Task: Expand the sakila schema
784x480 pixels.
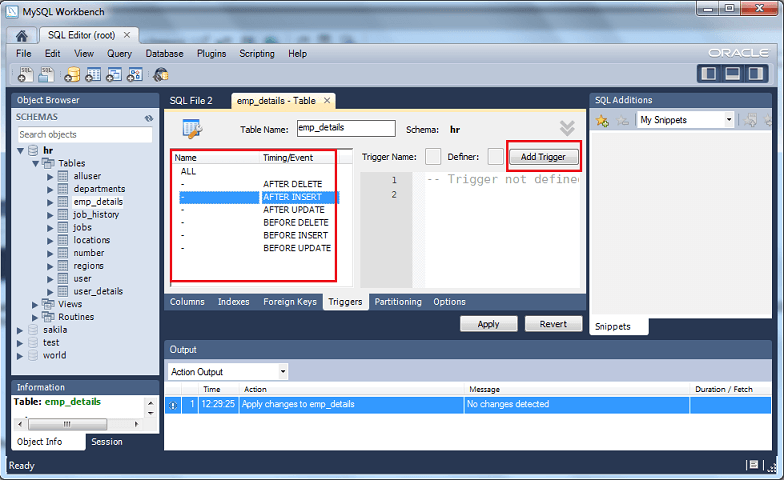Action: (x=20, y=330)
